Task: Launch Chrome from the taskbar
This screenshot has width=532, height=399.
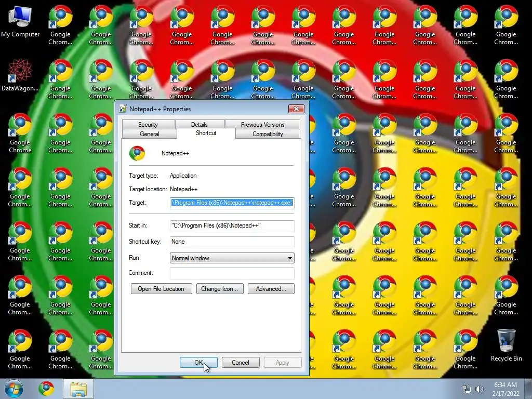Action: (46, 389)
